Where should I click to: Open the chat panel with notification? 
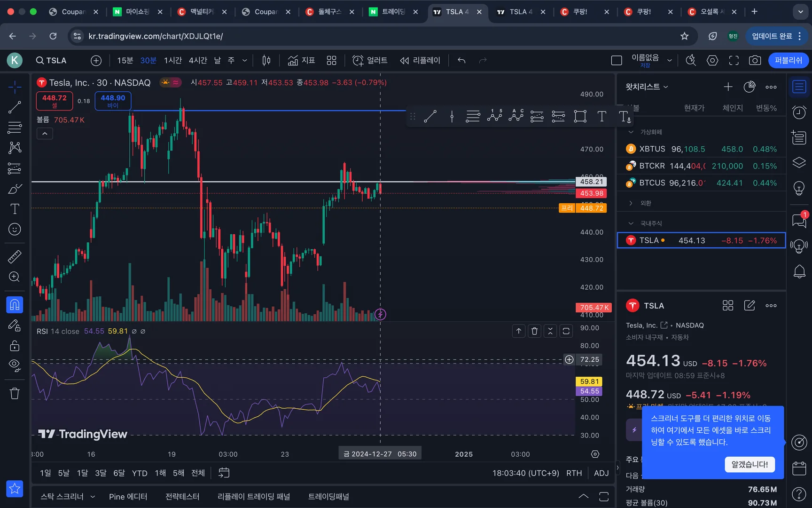coord(799,220)
